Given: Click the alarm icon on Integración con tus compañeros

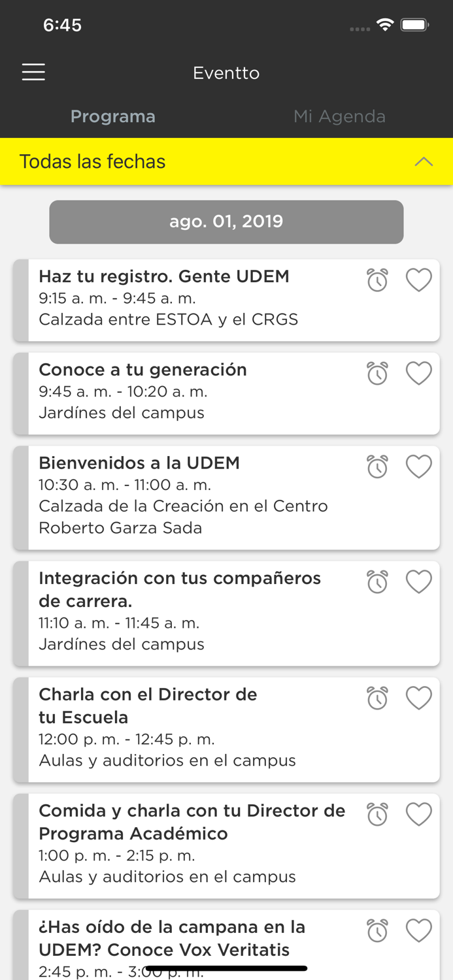Looking at the screenshot, I should [x=377, y=581].
